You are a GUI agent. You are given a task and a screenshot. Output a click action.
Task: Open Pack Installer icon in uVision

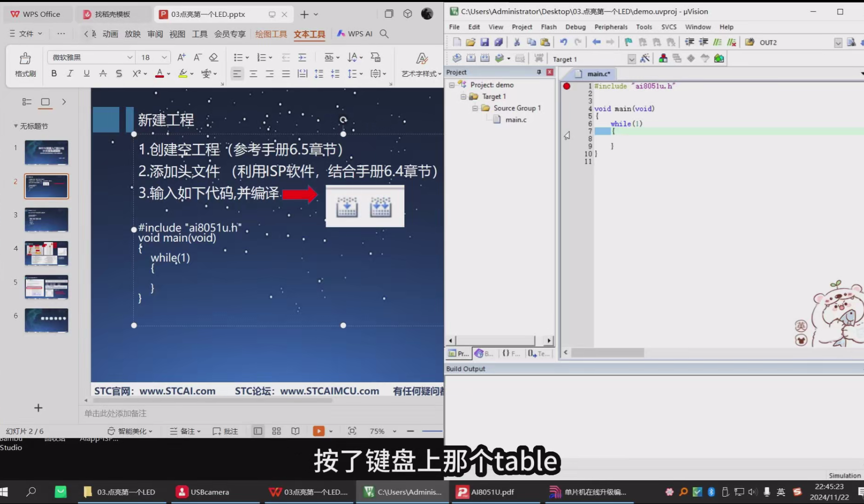coord(719,58)
